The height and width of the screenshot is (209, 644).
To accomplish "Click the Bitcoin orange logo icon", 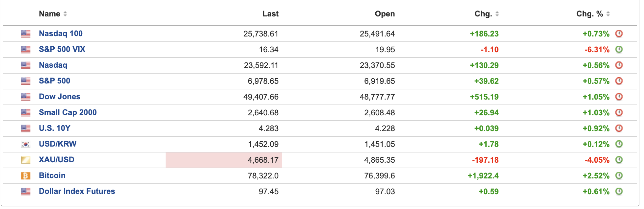I will pyautogui.click(x=26, y=176).
